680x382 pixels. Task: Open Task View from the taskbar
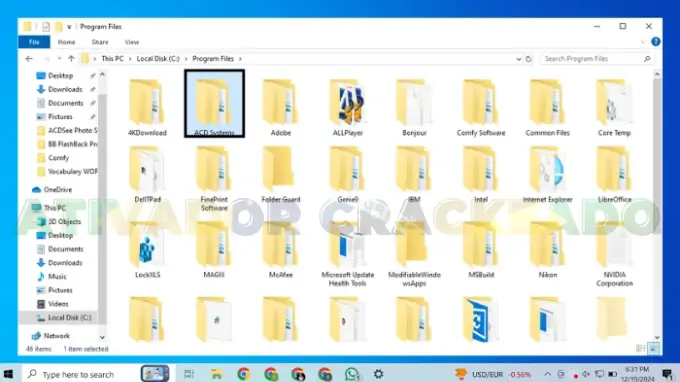(189, 374)
